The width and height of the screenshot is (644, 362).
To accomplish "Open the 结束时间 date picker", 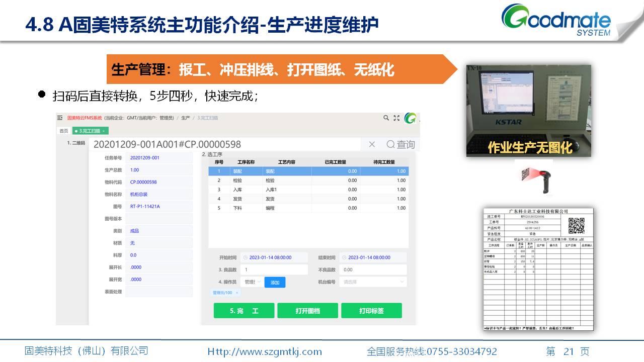I will [x=372, y=257].
